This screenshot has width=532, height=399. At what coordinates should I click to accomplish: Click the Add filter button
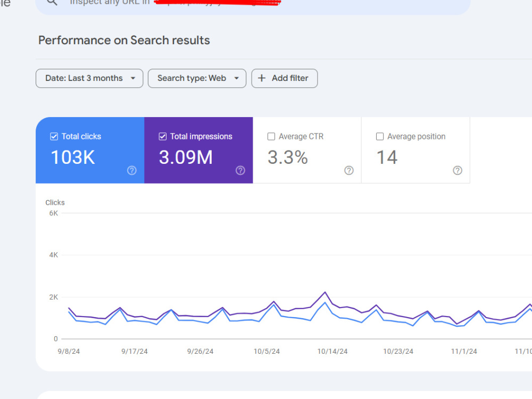(284, 78)
